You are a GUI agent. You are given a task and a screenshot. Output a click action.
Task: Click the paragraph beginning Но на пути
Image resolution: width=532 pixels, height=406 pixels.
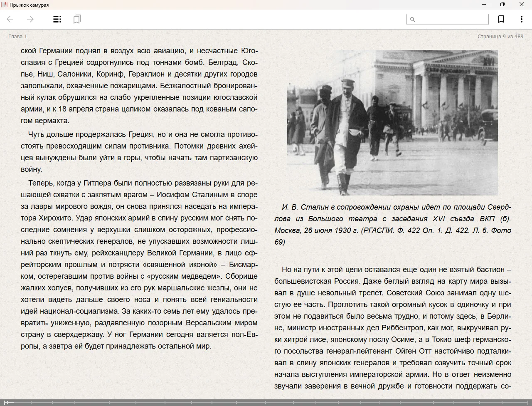coord(392,328)
